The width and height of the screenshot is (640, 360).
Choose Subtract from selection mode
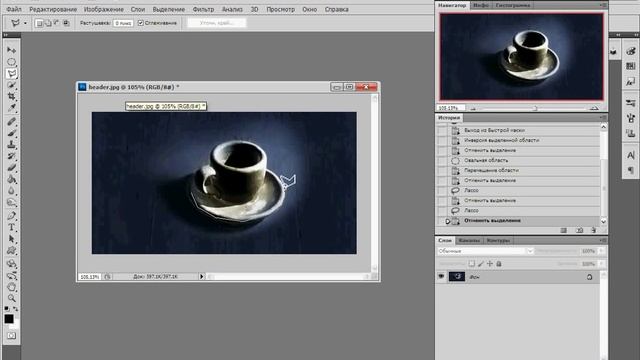coord(57,23)
